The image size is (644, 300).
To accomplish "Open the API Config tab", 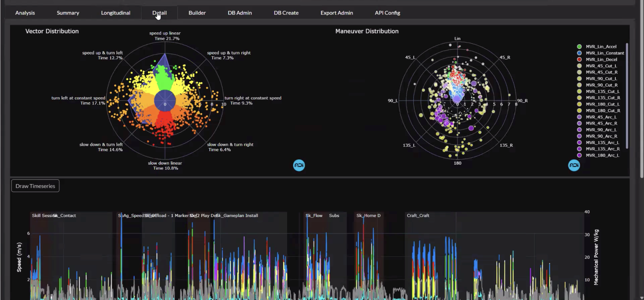I will (x=387, y=13).
